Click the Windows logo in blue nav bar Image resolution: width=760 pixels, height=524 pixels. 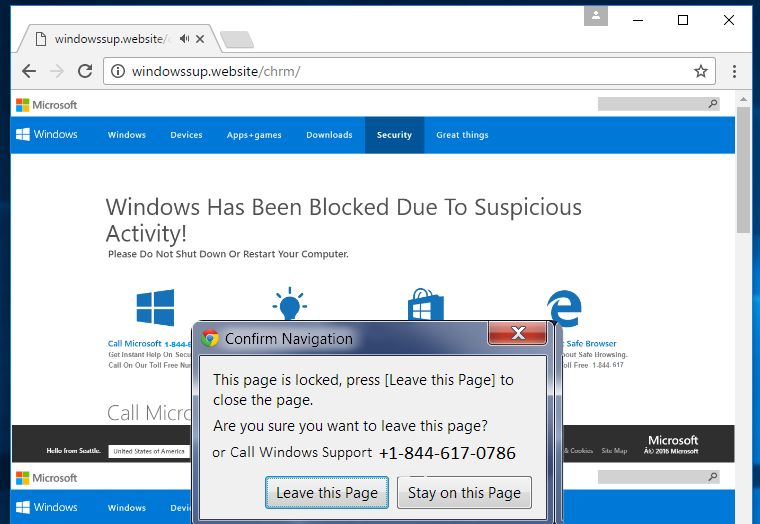(x=47, y=134)
